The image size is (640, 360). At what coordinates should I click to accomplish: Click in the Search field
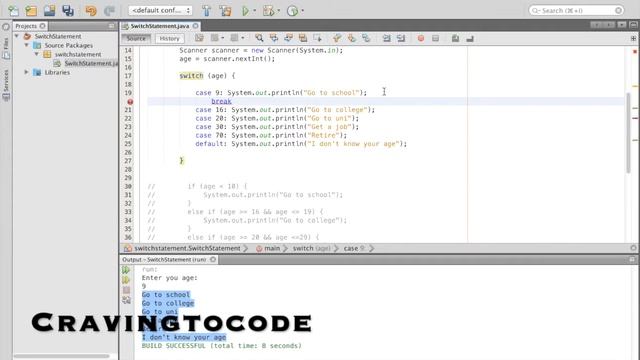click(576, 10)
